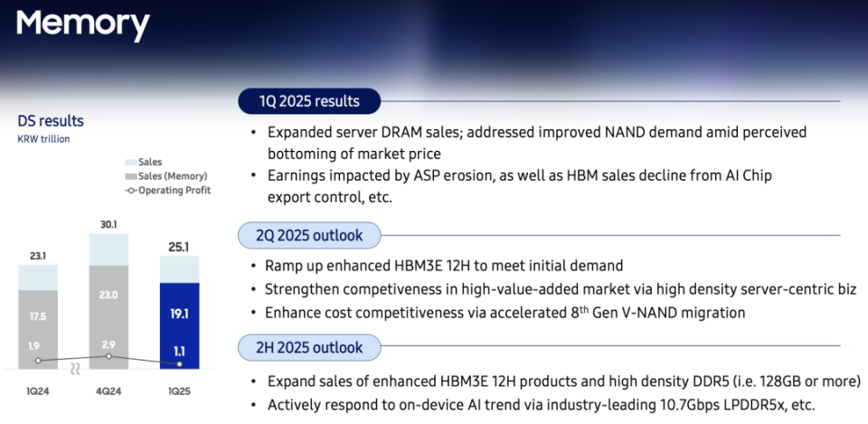
Task: Click the 'Expanded server DRAM sales' bullet
Action: (528, 142)
